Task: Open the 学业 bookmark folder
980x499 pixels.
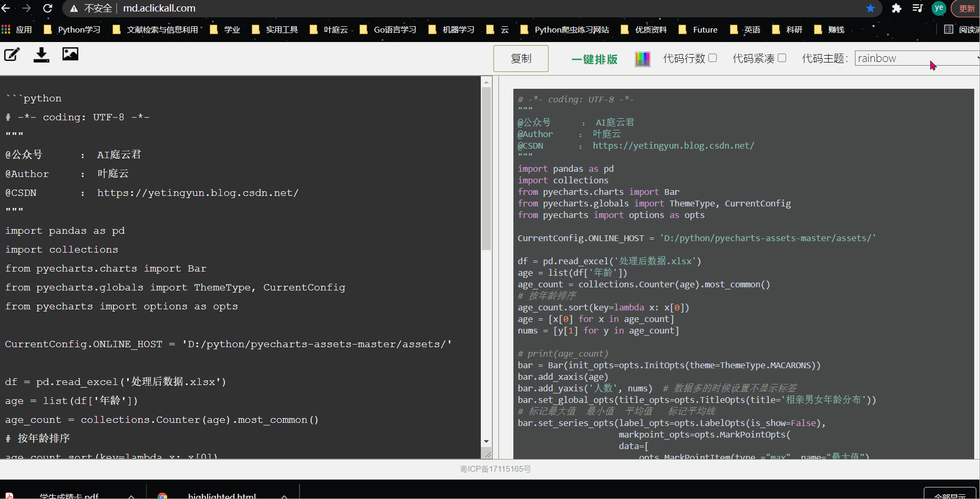Action: pyautogui.click(x=225, y=29)
